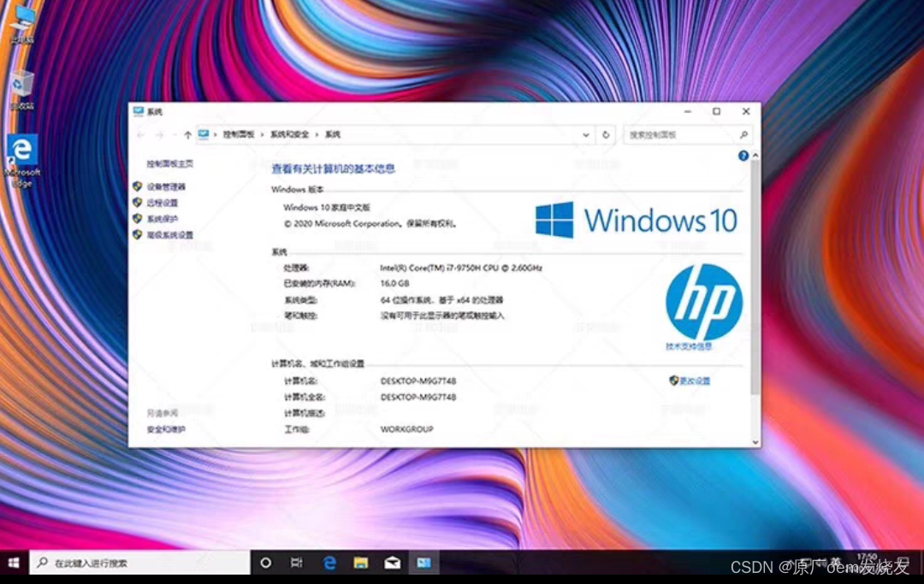This screenshot has width=924, height=584.
Task: Open Mail app from taskbar
Action: click(393, 563)
